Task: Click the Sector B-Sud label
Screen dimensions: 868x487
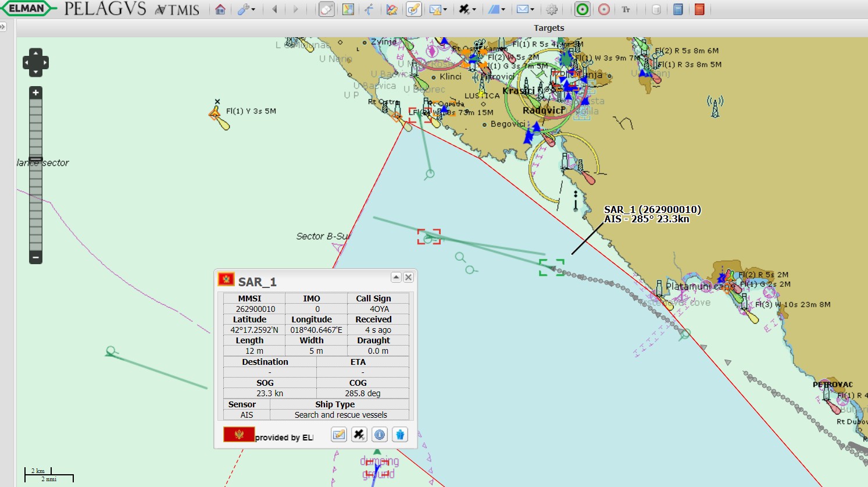Action: point(324,236)
